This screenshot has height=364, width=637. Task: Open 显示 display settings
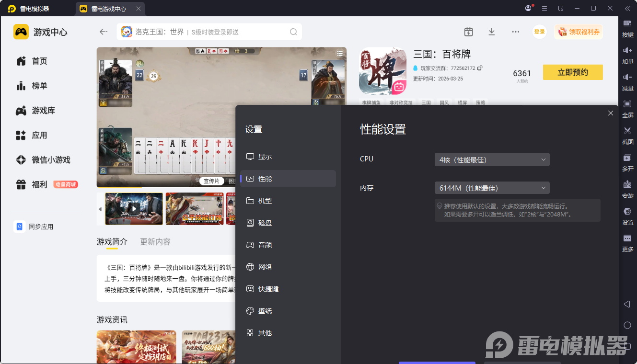288,157
